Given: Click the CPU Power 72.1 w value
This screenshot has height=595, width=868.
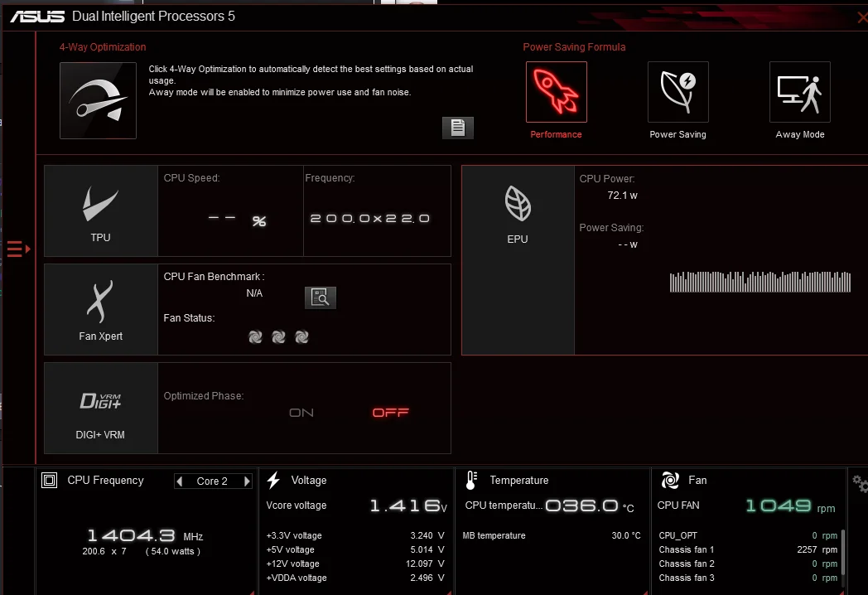Looking at the screenshot, I should 622,196.
